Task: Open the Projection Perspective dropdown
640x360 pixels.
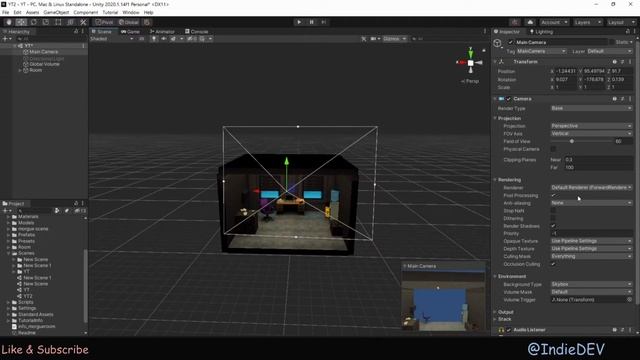Action: click(x=591, y=126)
